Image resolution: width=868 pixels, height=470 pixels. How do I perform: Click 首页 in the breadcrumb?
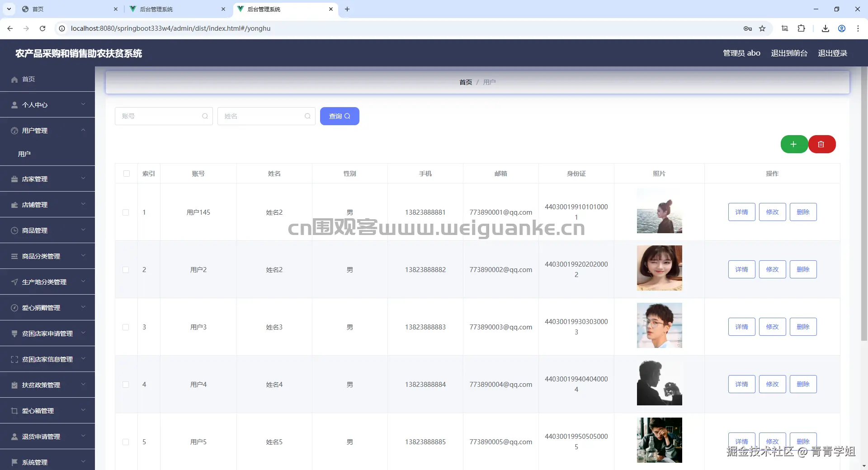[x=466, y=82]
